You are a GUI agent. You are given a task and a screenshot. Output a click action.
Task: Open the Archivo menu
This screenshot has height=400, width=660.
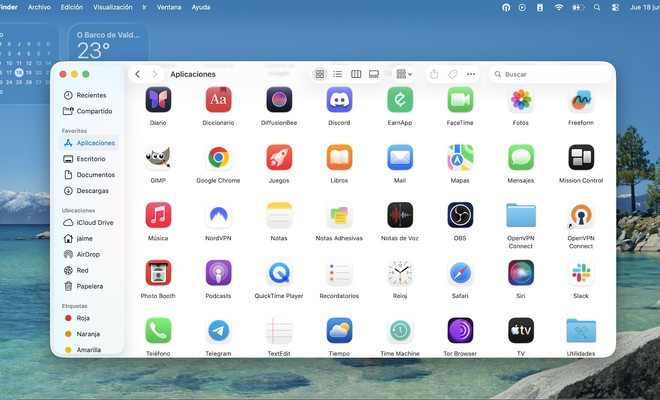point(39,7)
